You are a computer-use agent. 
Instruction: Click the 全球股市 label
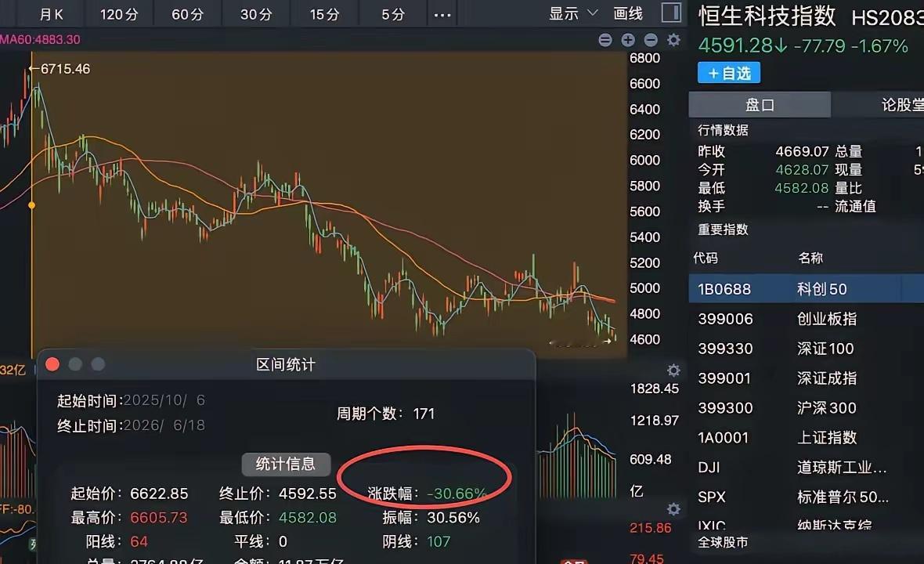click(x=723, y=542)
